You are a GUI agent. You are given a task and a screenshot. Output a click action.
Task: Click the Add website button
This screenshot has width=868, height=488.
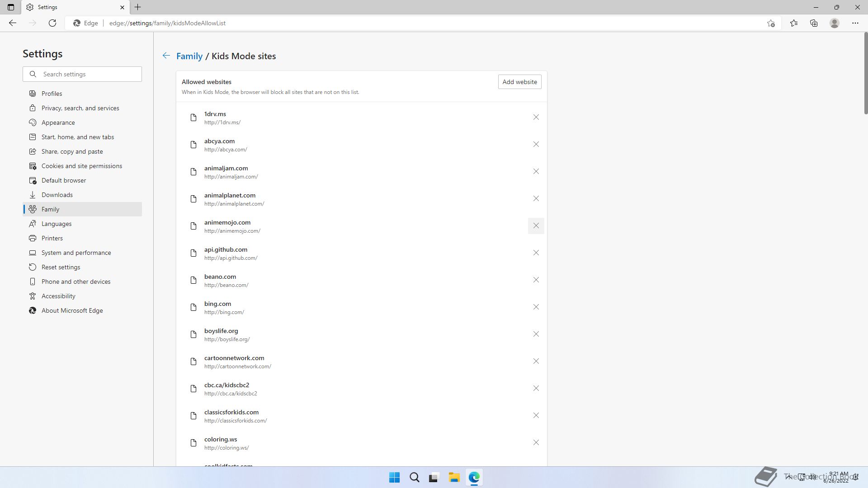pos(519,82)
